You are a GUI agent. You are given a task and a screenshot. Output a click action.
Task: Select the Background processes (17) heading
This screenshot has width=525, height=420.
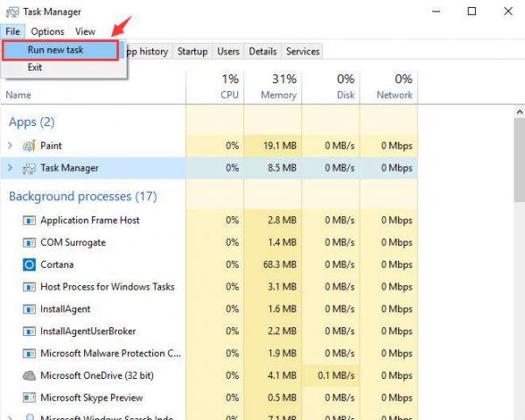tap(83, 196)
